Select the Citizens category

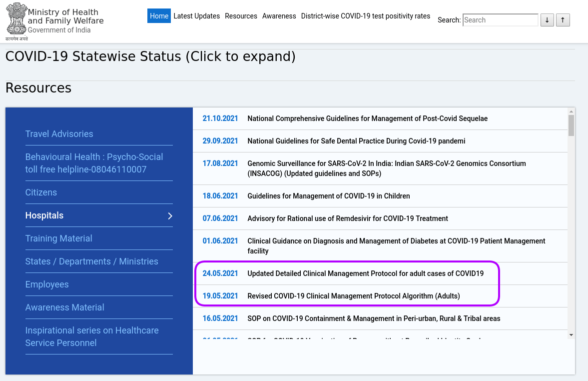pos(41,192)
